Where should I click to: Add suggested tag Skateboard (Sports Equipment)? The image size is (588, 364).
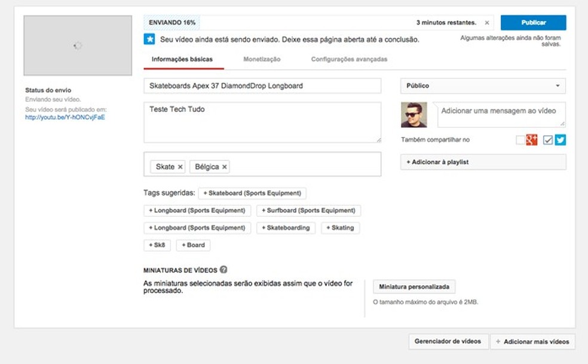252,193
